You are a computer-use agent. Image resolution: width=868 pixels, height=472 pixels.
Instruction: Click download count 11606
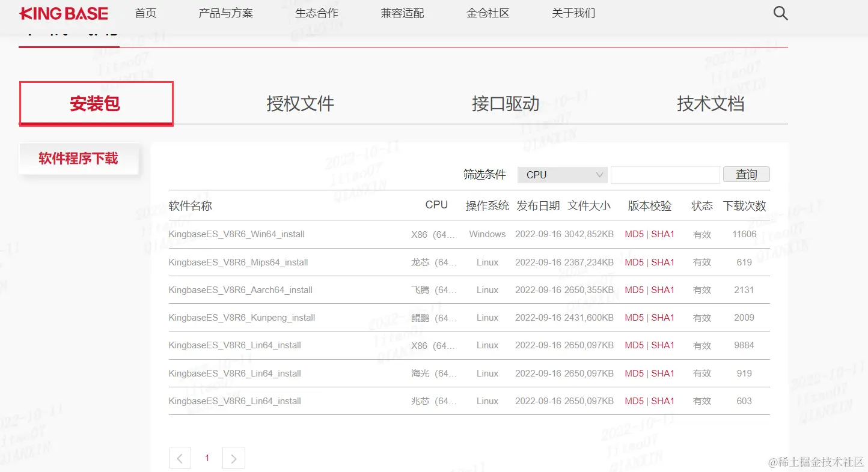pyautogui.click(x=744, y=234)
